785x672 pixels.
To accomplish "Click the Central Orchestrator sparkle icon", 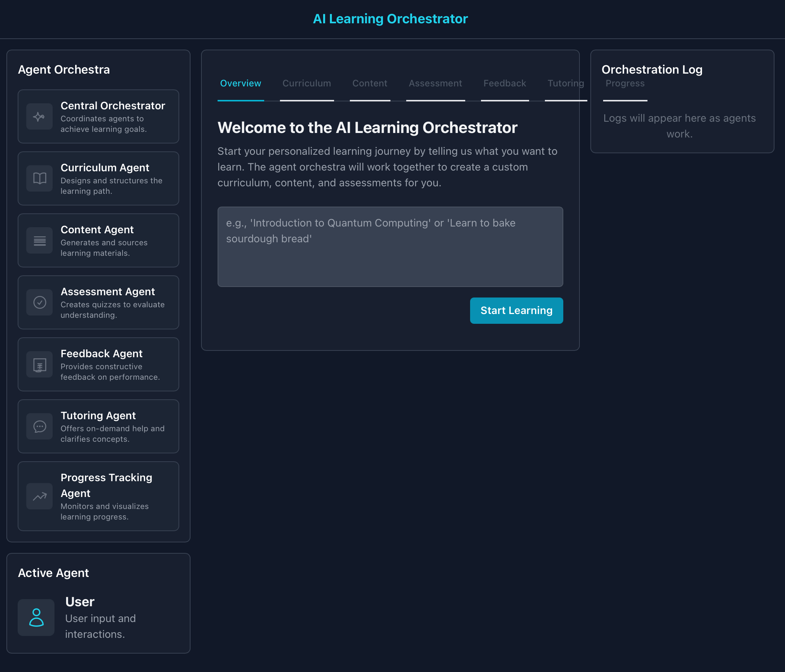I will point(39,117).
